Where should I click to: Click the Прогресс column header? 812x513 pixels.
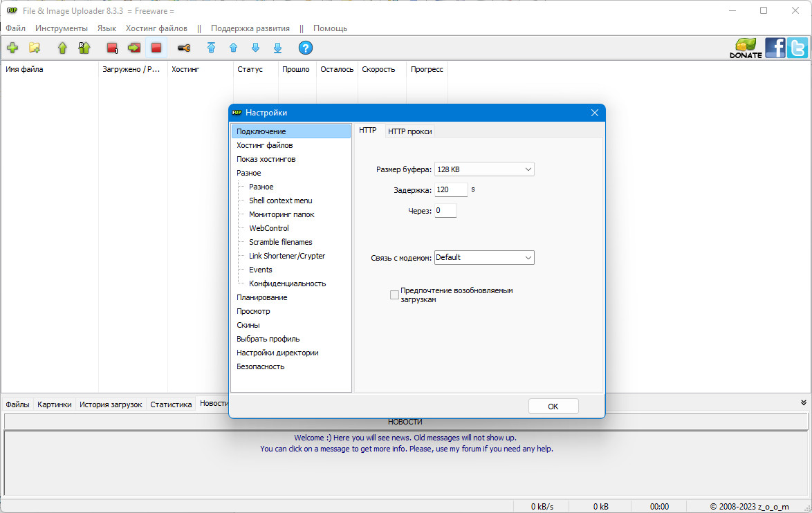click(427, 69)
